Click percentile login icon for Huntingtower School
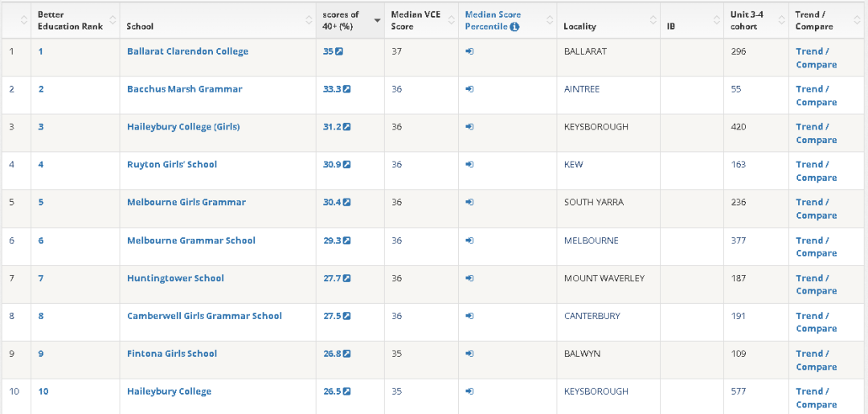868x414 pixels. tap(469, 278)
